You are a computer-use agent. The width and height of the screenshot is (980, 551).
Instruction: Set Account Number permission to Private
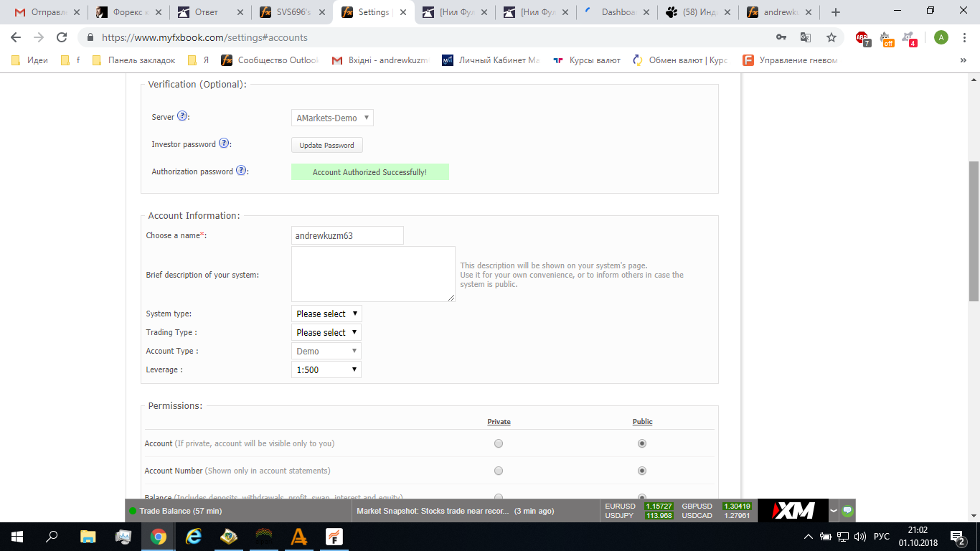[x=499, y=471]
